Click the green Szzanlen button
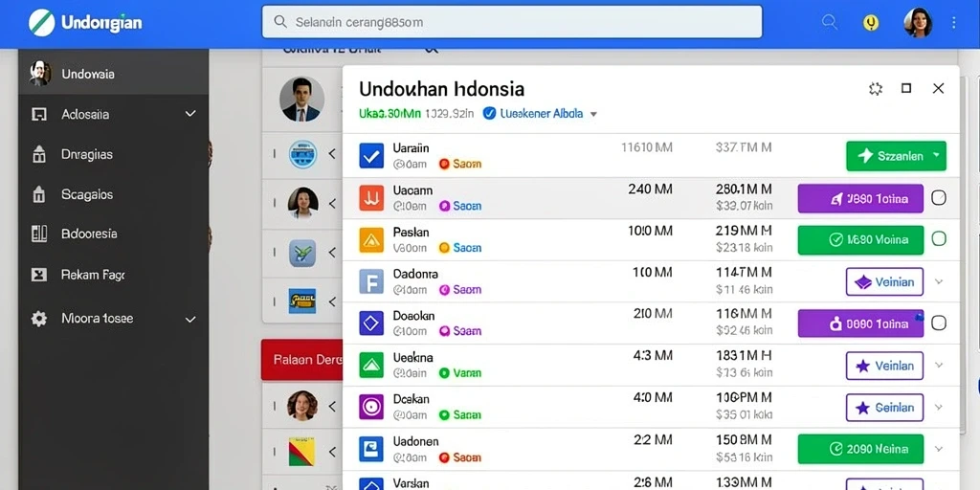Image resolution: width=980 pixels, height=490 pixels. coord(896,156)
